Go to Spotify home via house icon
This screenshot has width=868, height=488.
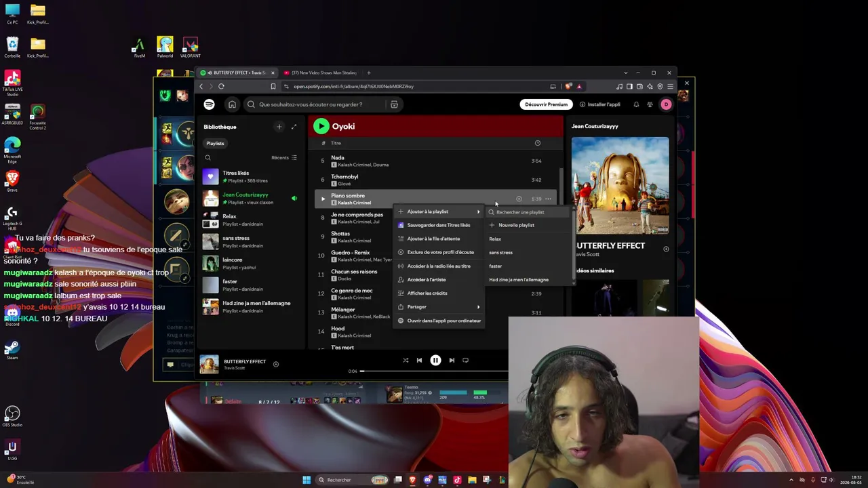pos(232,104)
